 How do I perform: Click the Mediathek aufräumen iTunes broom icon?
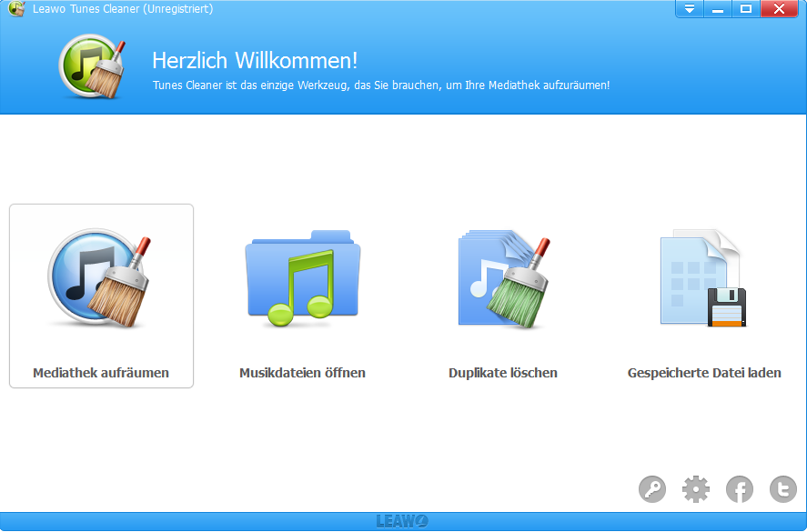pyautogui.click(x=99, y=278)
